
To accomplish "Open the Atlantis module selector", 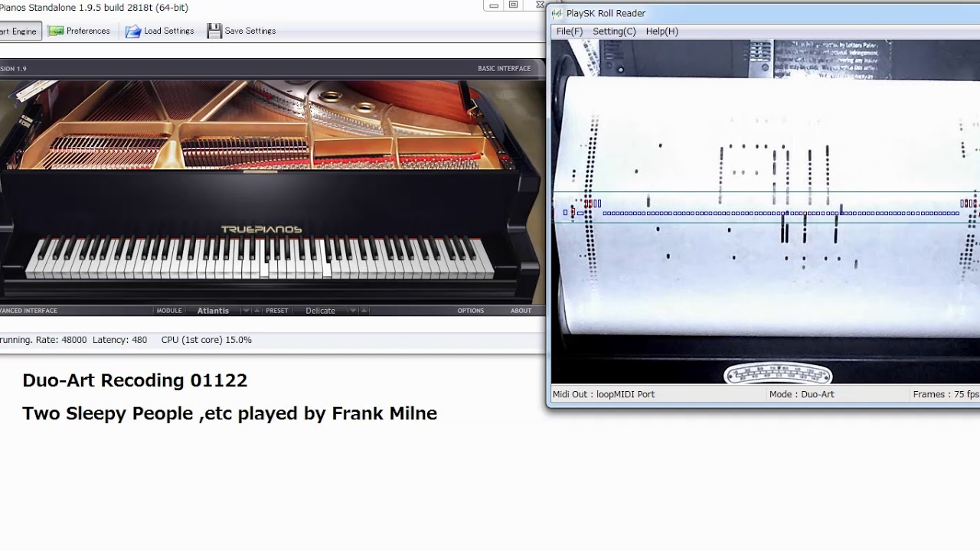I will [213, 311].
